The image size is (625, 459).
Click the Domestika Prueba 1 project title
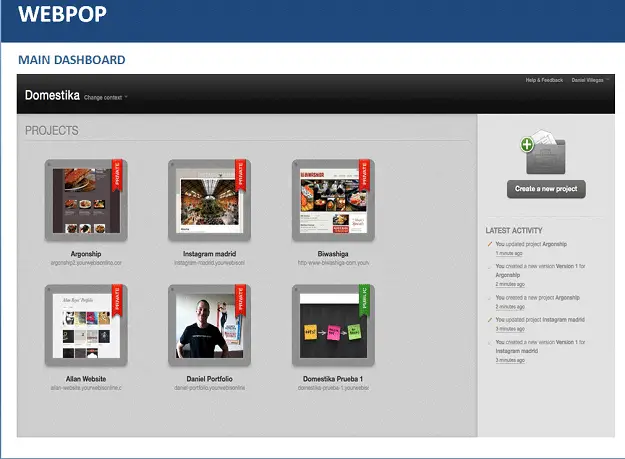pos(333,379)
